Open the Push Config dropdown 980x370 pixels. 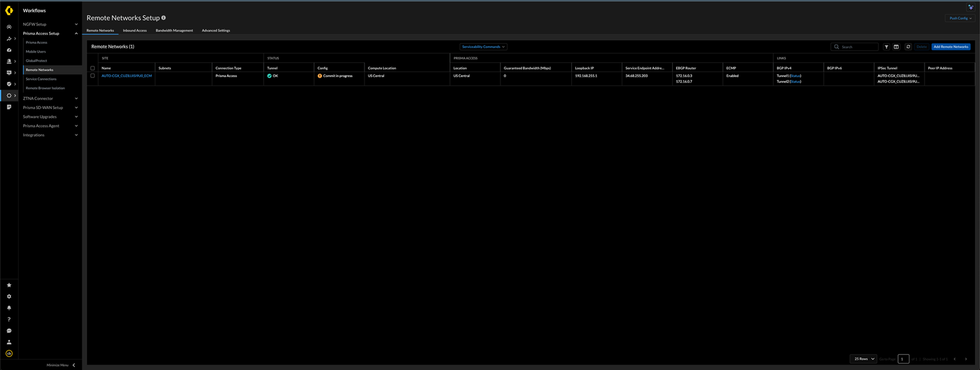pos(960,18)
